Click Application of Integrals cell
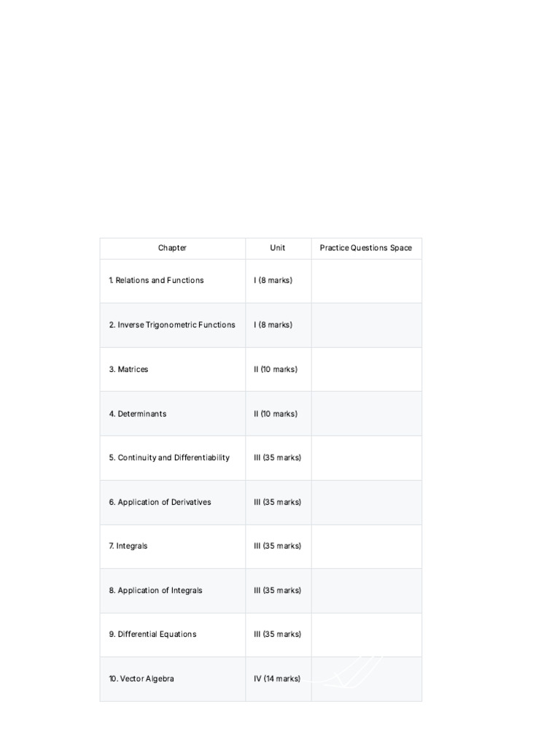 coord(172,591)
